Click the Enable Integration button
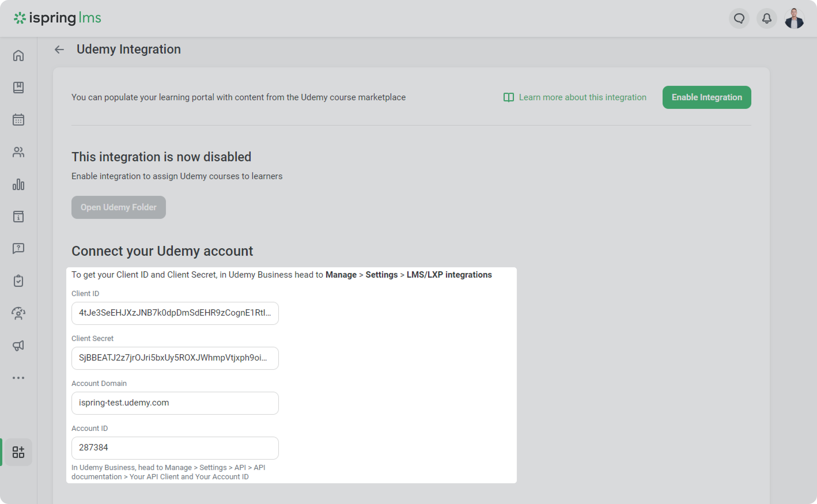This screenshot has width=817, height=504. click(706, 97)
